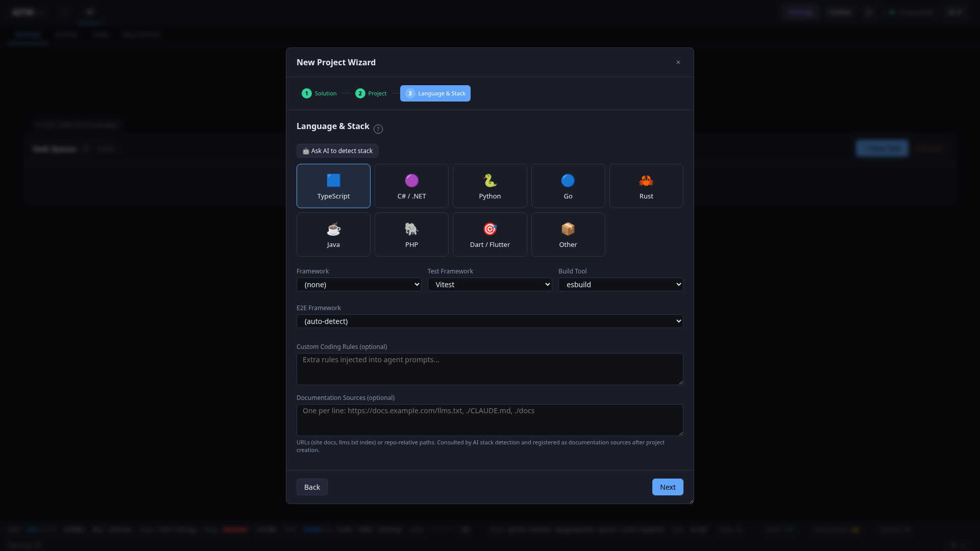Click Ask AI to detect stack

(337, 151)
